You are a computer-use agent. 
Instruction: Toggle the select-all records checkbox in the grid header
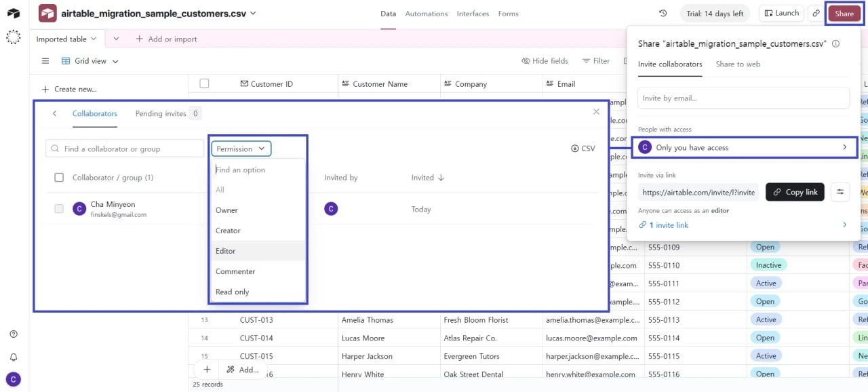[204, 83]
